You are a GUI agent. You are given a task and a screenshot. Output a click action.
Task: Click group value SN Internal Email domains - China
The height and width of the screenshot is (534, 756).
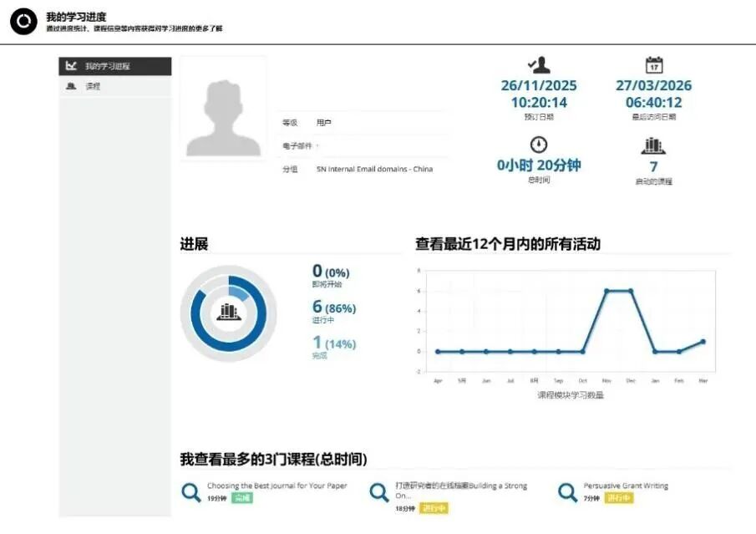click(374, 169)
